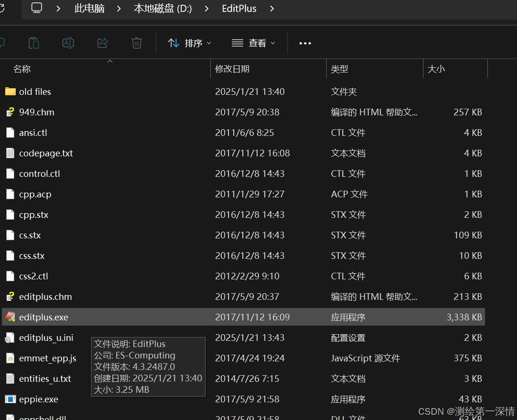
Task: Click the editplus_u.ini file name
Action: 46,338
